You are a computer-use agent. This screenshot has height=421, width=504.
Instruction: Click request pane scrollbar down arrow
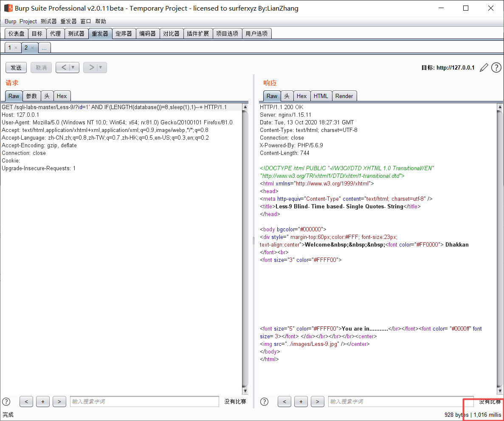click(x=245, y=391)
